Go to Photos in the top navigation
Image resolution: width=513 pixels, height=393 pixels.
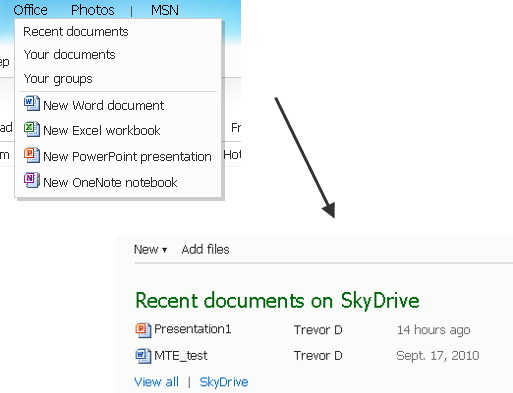pyautogui.click(x=93, y=10)
